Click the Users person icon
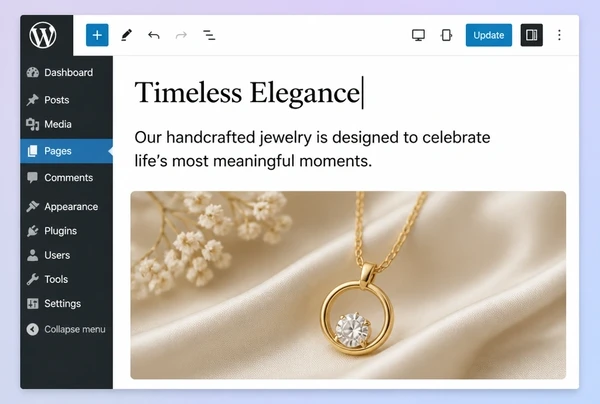The width and height of the screenshot is (600, 404). [x=33, y=255]
